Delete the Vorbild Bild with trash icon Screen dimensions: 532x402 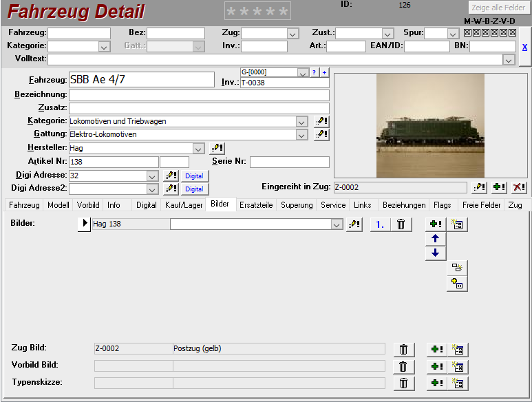(x=404, y=367)
